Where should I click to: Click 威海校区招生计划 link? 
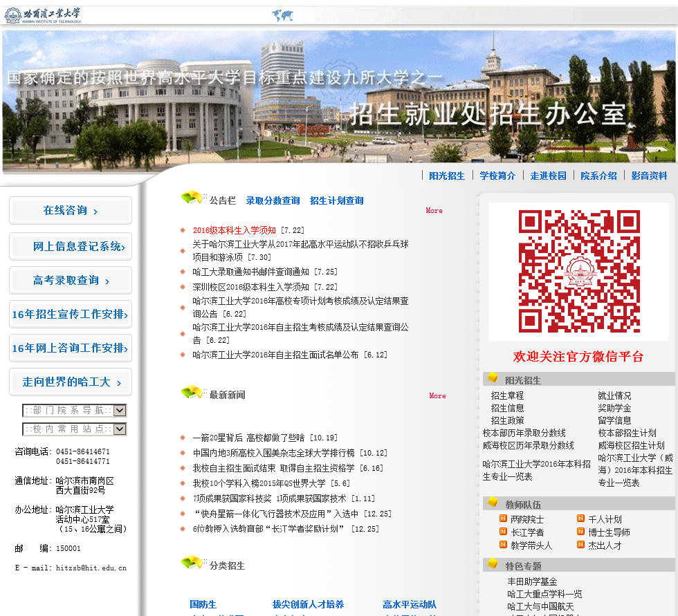coord(631,446)
